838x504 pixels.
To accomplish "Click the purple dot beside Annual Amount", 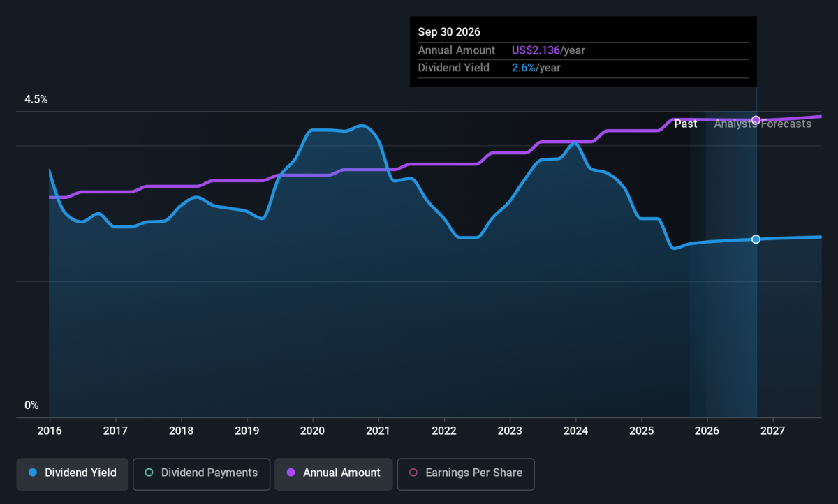I will [x=291, y=473].
